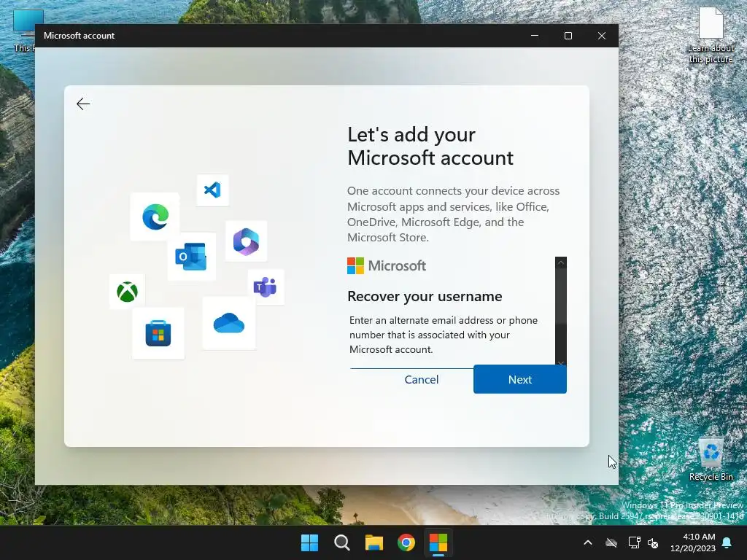
Task: Click the OneDrive cloud icon tile
Action: pyautogui.click(x=229, y=324)
